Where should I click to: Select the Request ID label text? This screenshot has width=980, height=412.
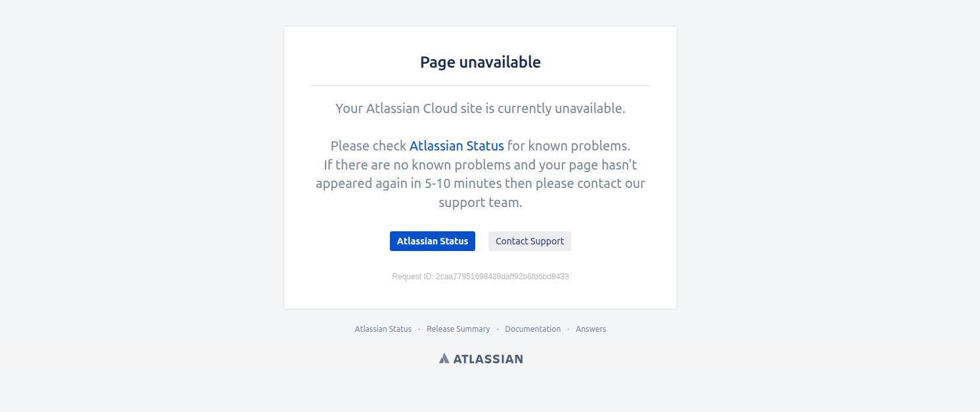pyautogui.click(x=413, y=277)
